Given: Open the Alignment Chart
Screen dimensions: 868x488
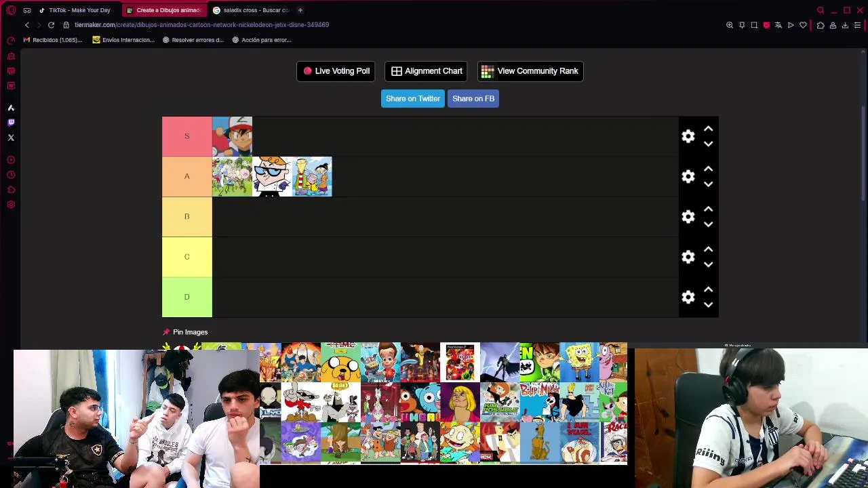Looking at the screenshot, I should tap(427, 71).
